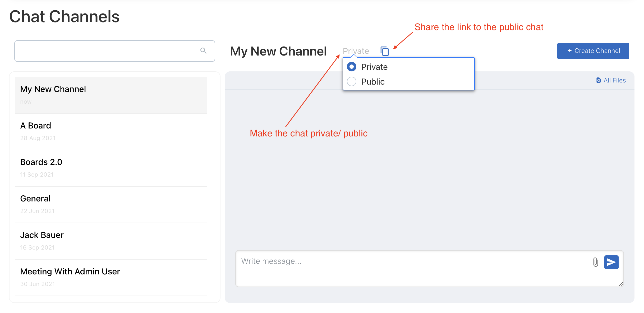
Task: Send message with paper plane button
Action: [x=611, y=262]
